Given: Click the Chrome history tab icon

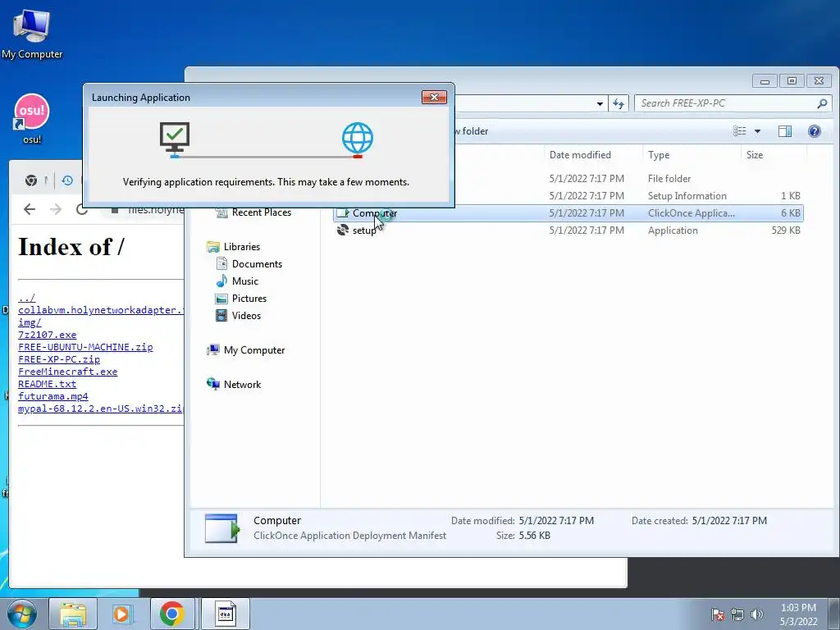Looking at the screenshot, I should click(67, 180).
